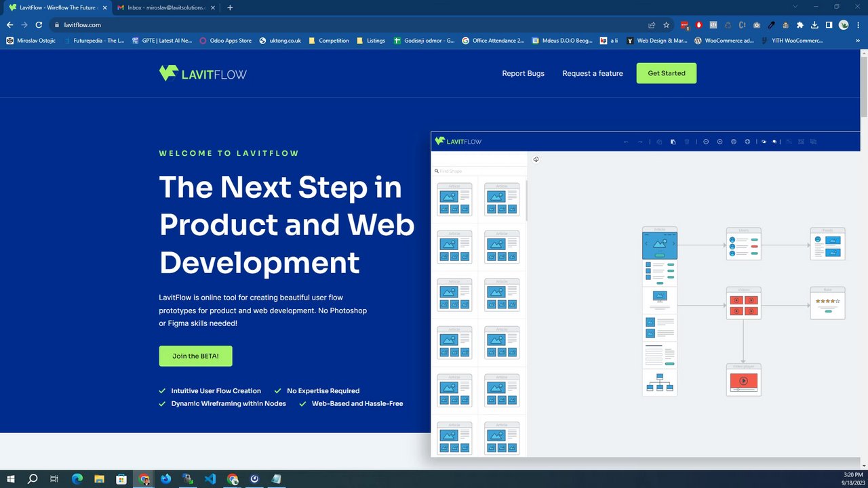The width and height of the screenshot is (868, 488).
Task: Open the search tabs chevron in the title bar
Action: [x=796, y=7]
